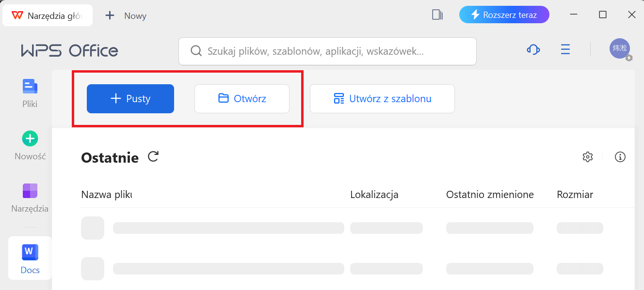This screenshot has width=644, height=290.
Task: Open the Nowość section in sidebar
Action: coord(30,145)
